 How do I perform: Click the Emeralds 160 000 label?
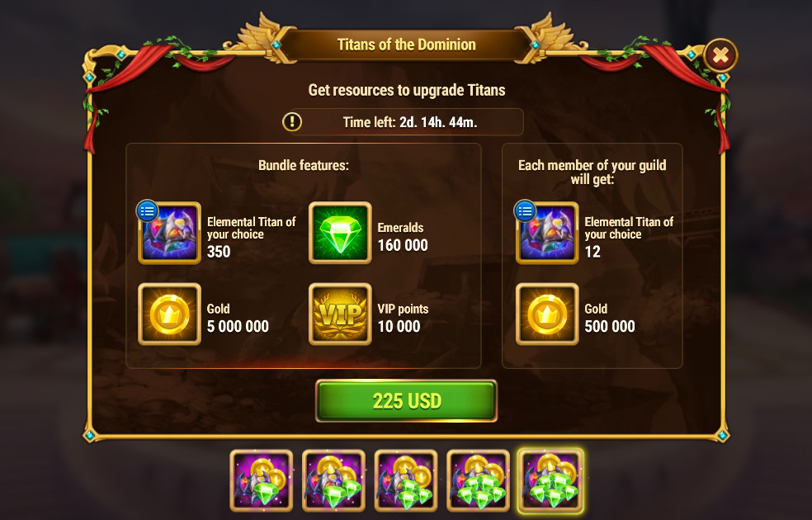403,237
